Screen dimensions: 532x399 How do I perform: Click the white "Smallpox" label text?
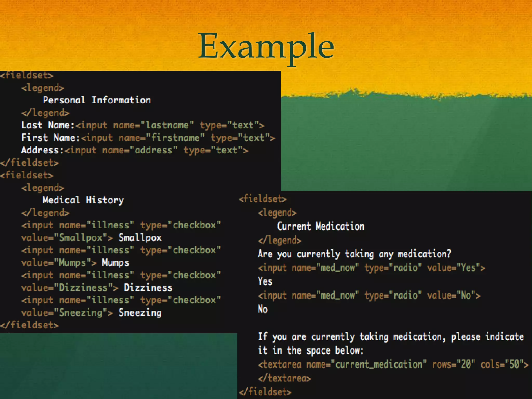coord(140,237)
